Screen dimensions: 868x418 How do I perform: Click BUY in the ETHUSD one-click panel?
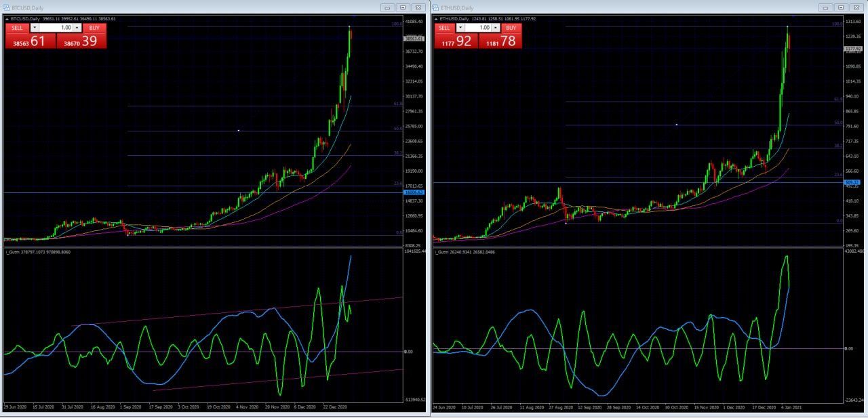click(511, 28)
